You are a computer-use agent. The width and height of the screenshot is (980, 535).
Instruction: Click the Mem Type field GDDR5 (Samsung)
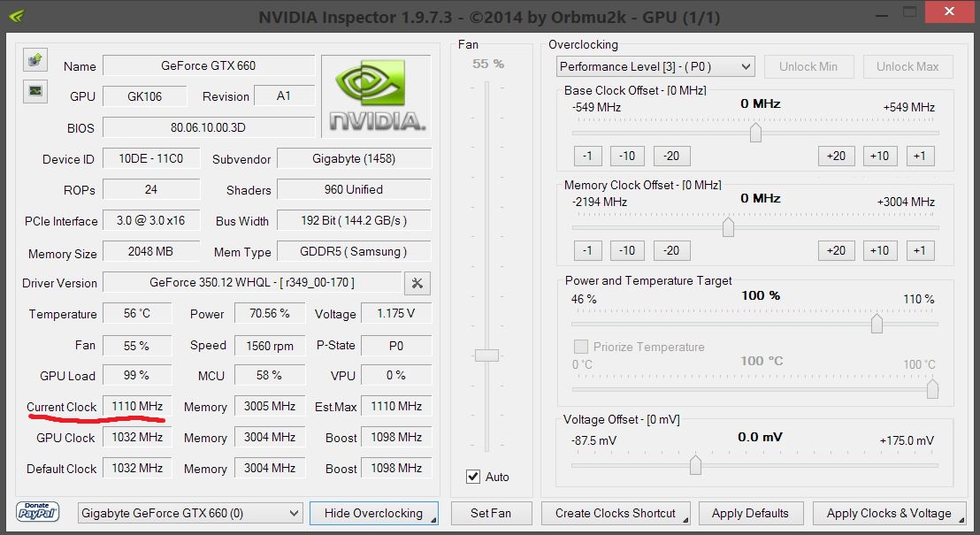click(x=354, y=251)
